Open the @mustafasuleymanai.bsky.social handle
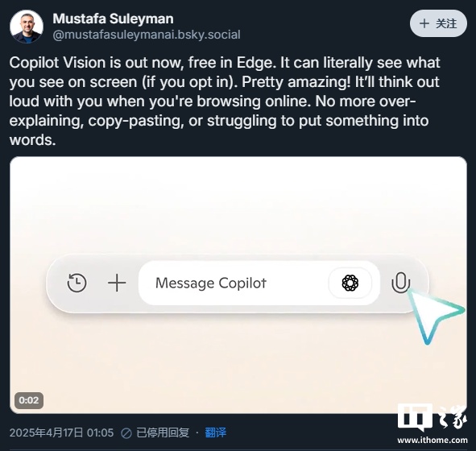 (147, 35)
